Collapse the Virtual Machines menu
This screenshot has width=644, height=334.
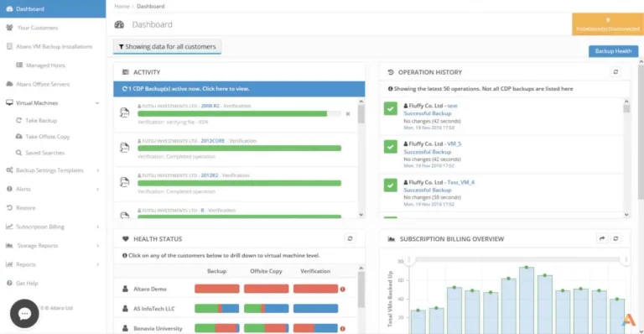click(97, 103)
